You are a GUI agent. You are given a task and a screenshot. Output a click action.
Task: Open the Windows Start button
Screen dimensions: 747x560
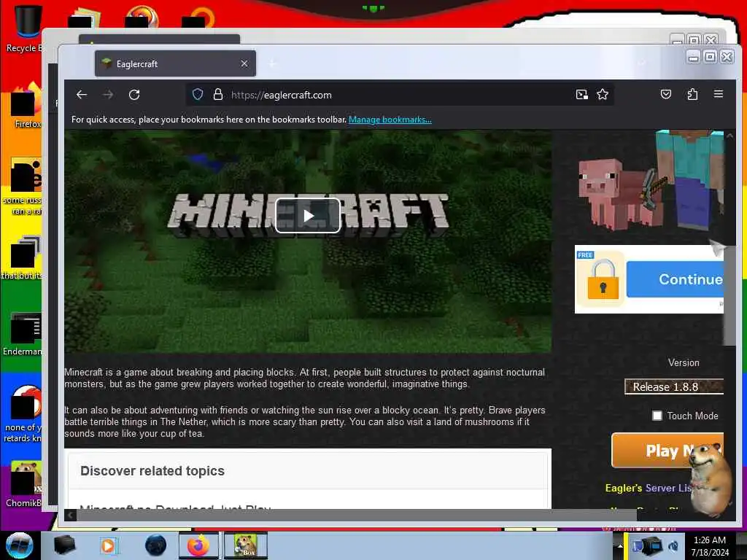19,545
